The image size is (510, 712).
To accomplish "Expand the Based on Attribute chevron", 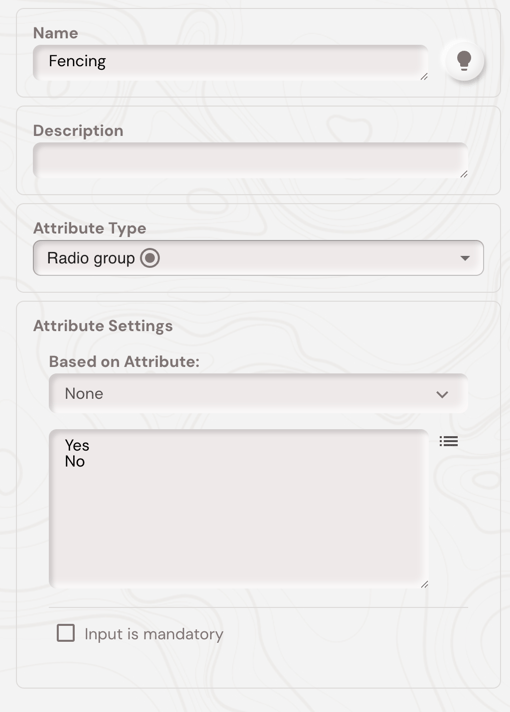I will [442, 394].
